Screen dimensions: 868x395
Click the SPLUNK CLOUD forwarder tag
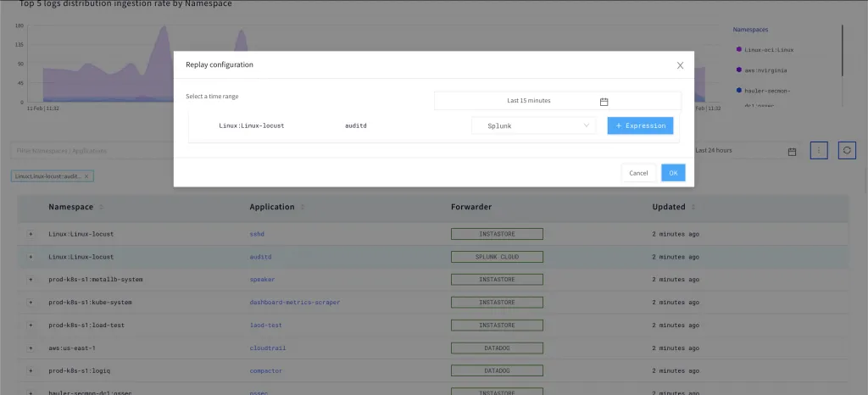(497, 256)
